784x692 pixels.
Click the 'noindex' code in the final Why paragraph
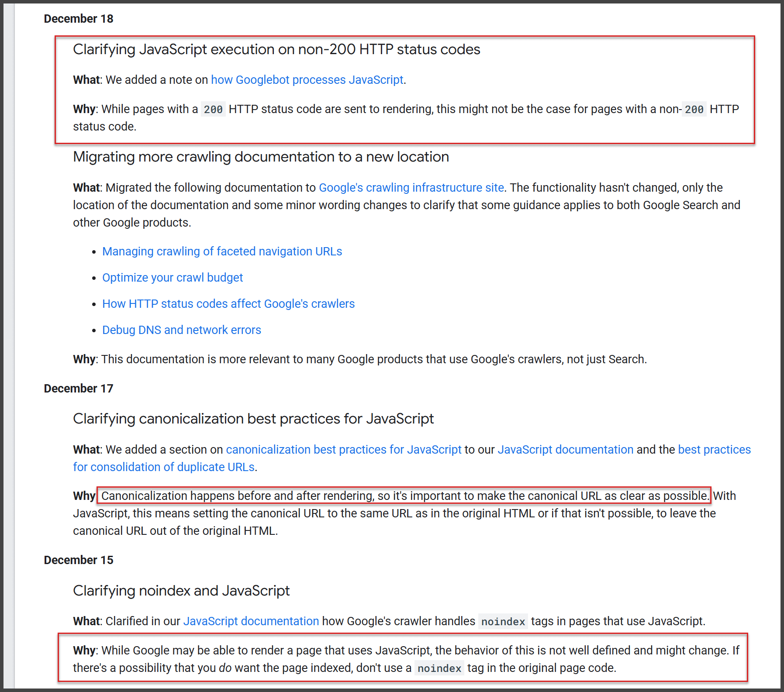click(x=439, y=668)
